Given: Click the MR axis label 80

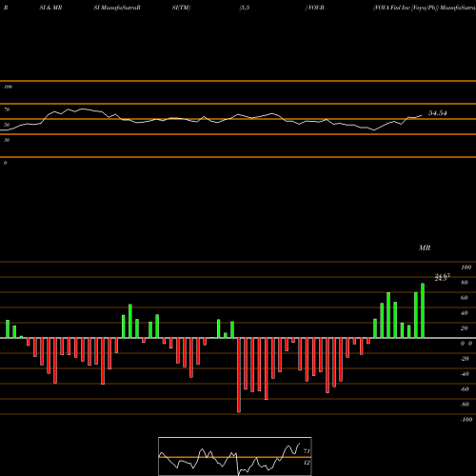Looking at the screenshot, I should (x=465, y=283).
